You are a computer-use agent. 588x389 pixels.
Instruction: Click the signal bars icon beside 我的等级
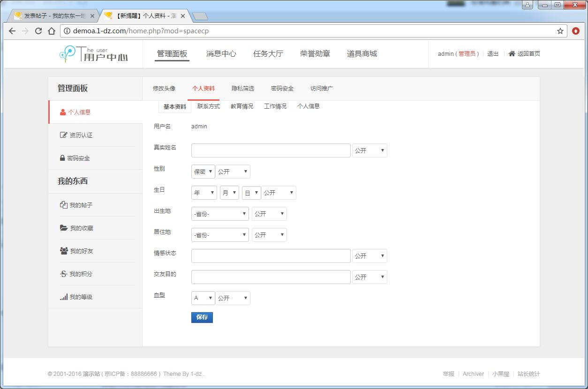pos(64,297)
